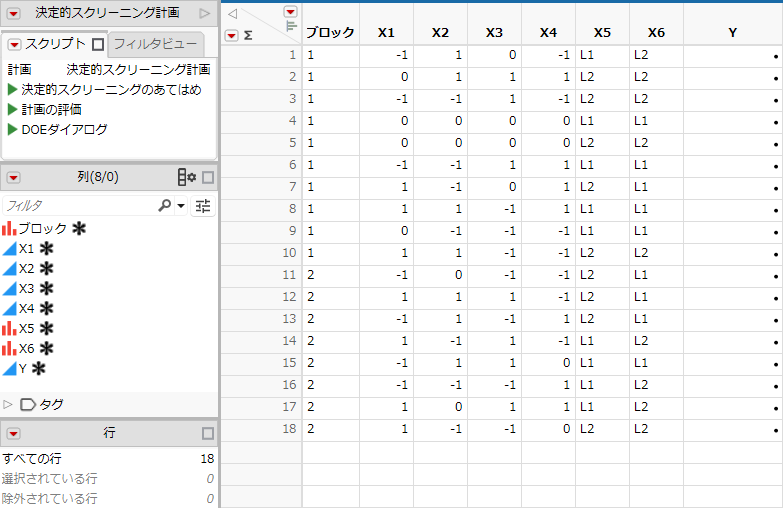
Task: Select the X5 column header
Action: [602, 32]
